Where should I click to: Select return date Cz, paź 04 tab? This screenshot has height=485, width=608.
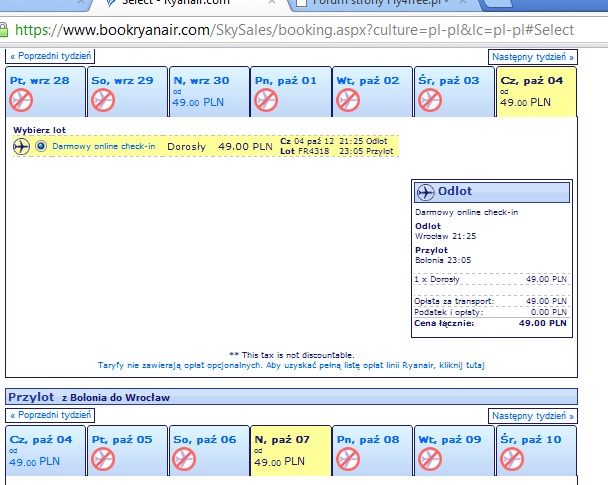45,450
